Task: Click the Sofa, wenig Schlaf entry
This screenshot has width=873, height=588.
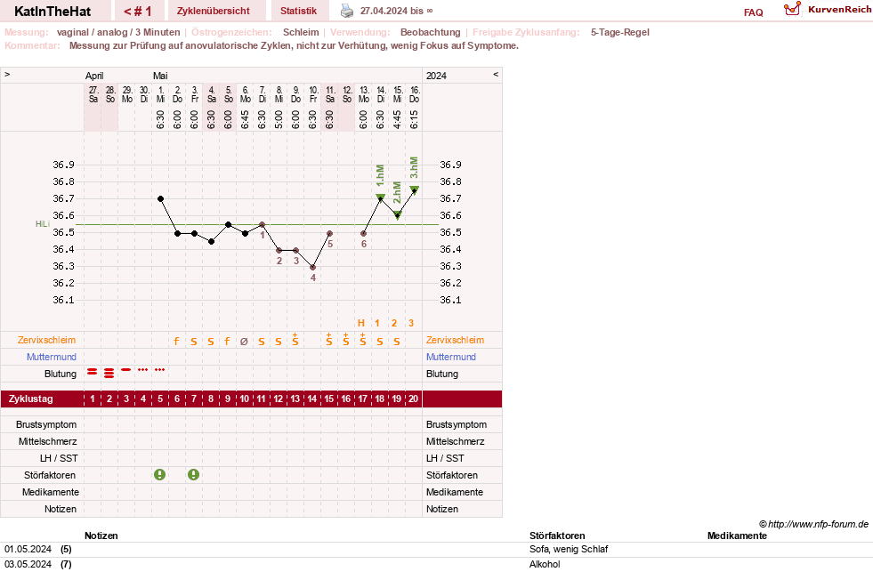Action: (x=569, y=549)
